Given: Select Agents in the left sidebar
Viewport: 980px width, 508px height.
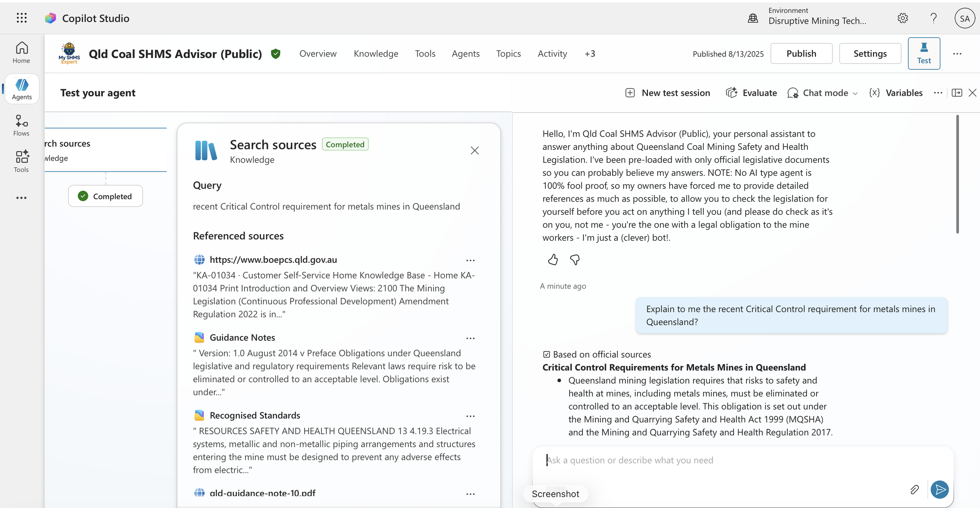Looking at the screenshot, I should click(22, 89).
